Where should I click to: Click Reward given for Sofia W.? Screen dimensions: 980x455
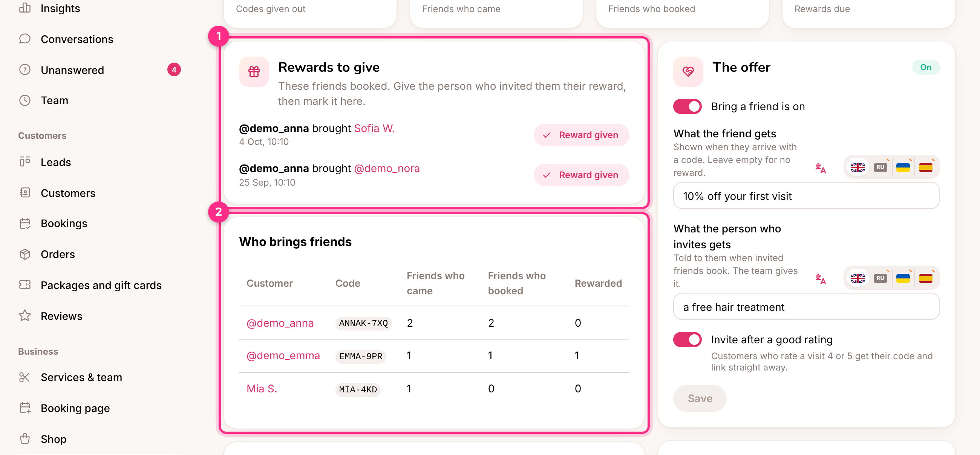coord(581,135)
